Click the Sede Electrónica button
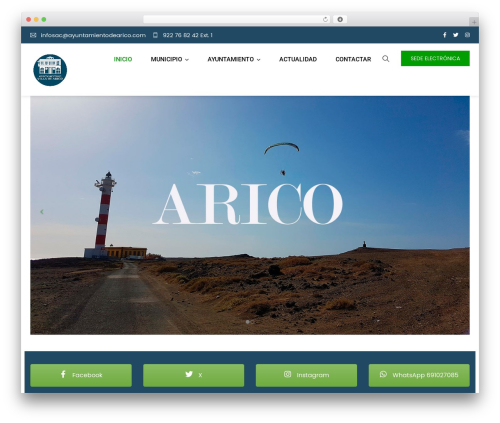Screen dimensions: 500x423 coord(435,58)
